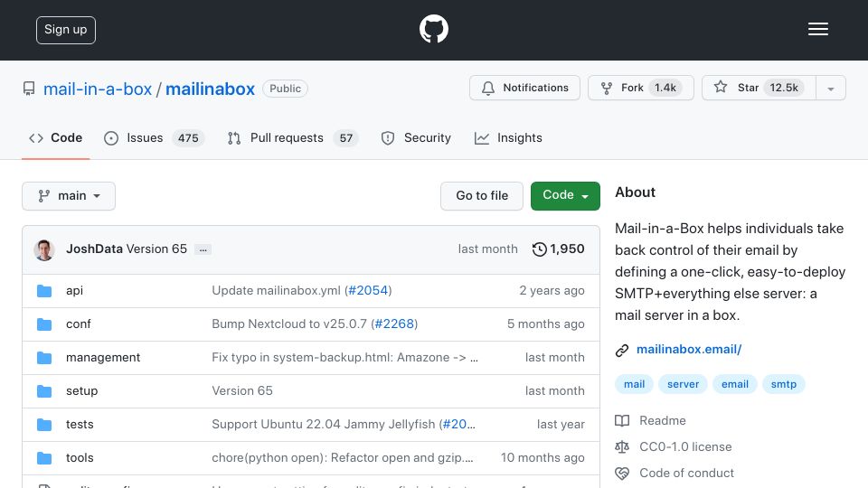
Task: Open the Issues tab
Action: pyautogui.click(x=154, y=137)
